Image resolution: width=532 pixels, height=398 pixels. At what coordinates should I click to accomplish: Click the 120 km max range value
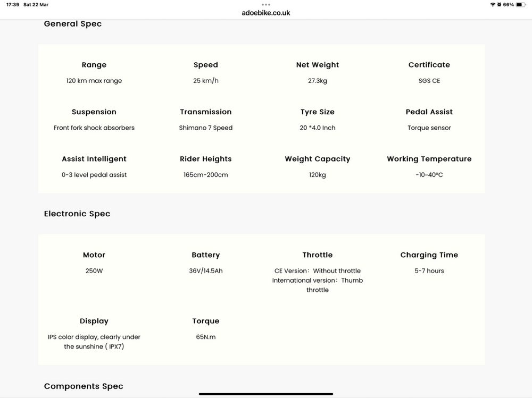(94, 81)
